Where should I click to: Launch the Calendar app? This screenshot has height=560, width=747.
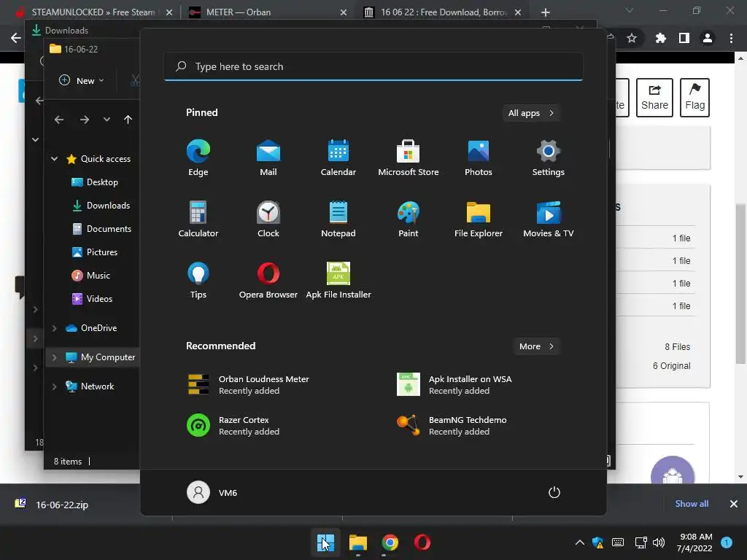338,158
